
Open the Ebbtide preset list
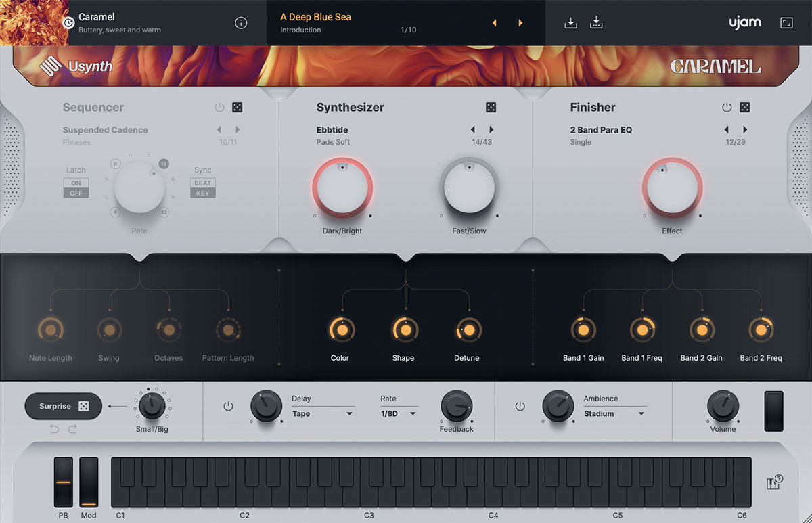coord(332,130)
